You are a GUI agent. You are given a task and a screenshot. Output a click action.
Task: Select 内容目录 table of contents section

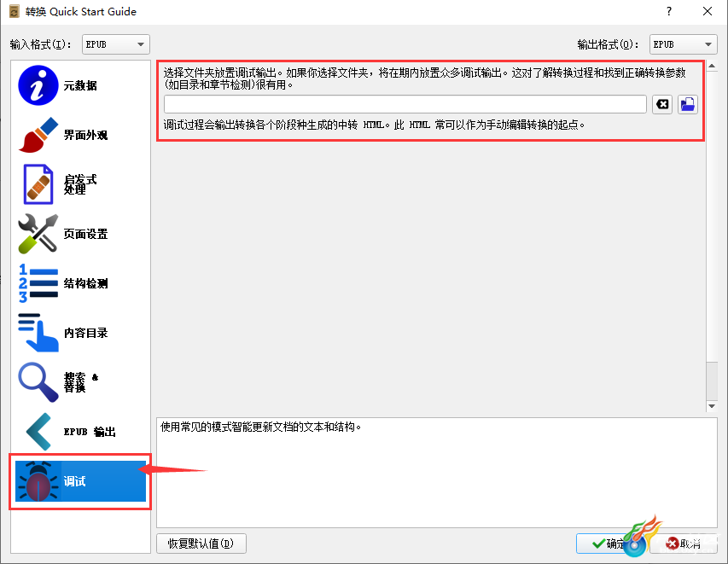(80, 333)
